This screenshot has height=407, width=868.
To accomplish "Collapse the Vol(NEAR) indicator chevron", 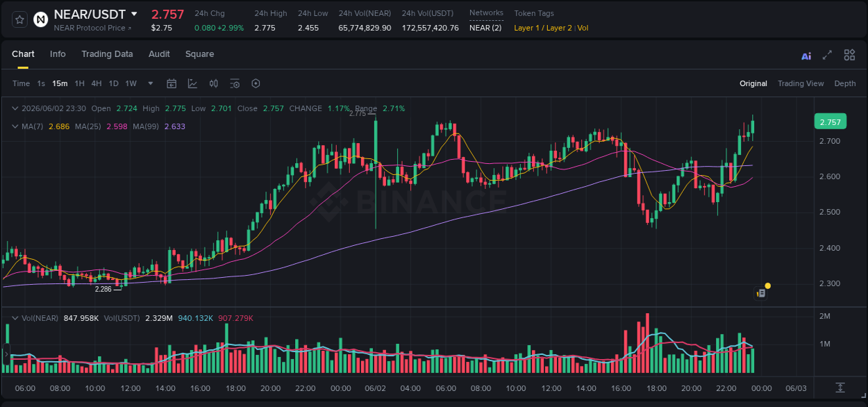I will [15, 318].
